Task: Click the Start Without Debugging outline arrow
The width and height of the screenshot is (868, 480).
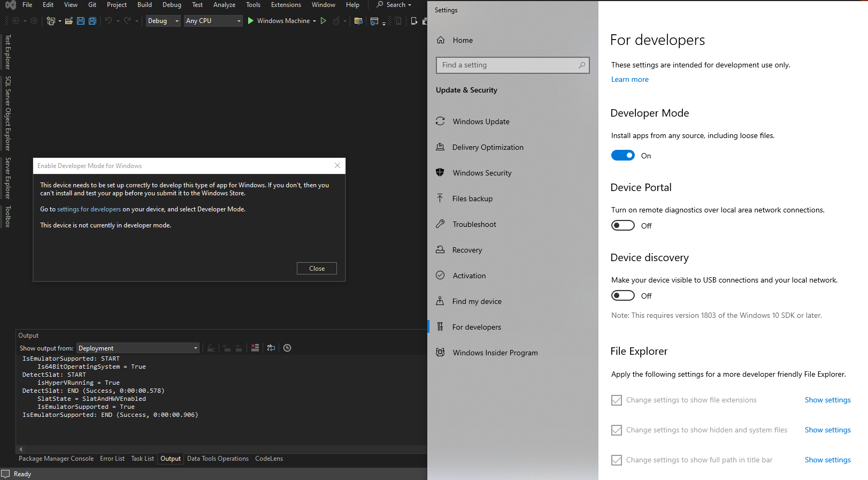Action: [323, 21]
